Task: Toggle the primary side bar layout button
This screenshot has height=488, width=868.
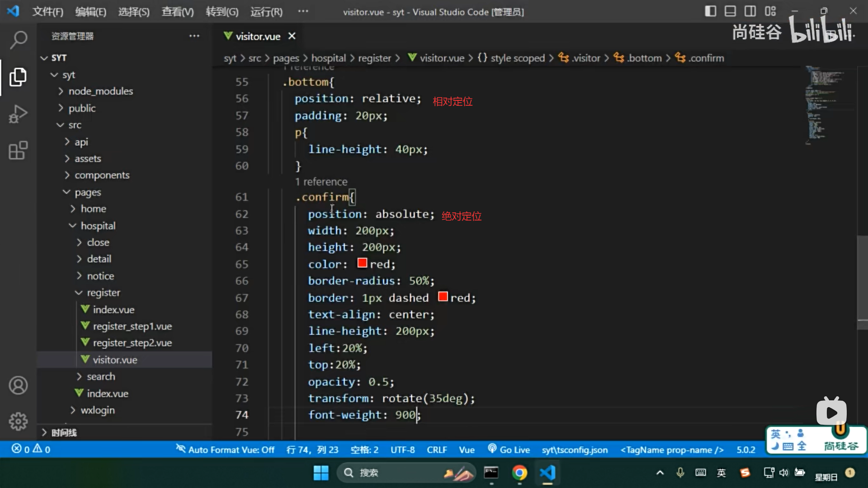Action: pos(710,11)
